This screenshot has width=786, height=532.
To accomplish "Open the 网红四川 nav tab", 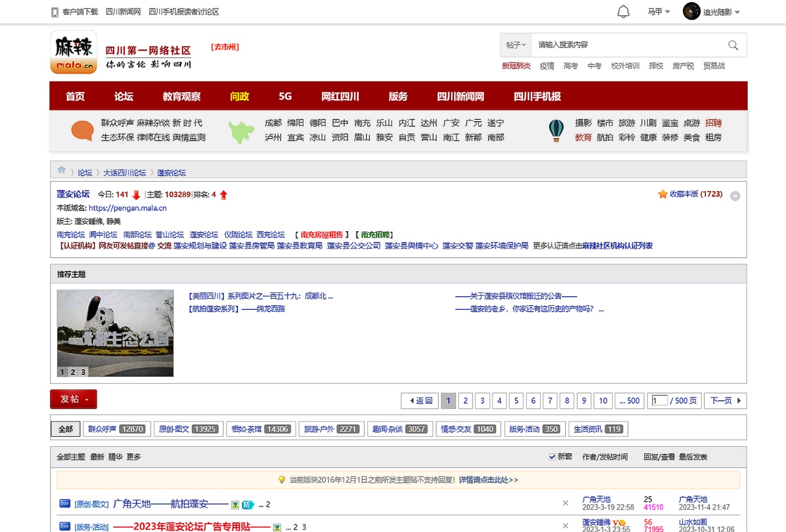I will (x=340, y=97).
